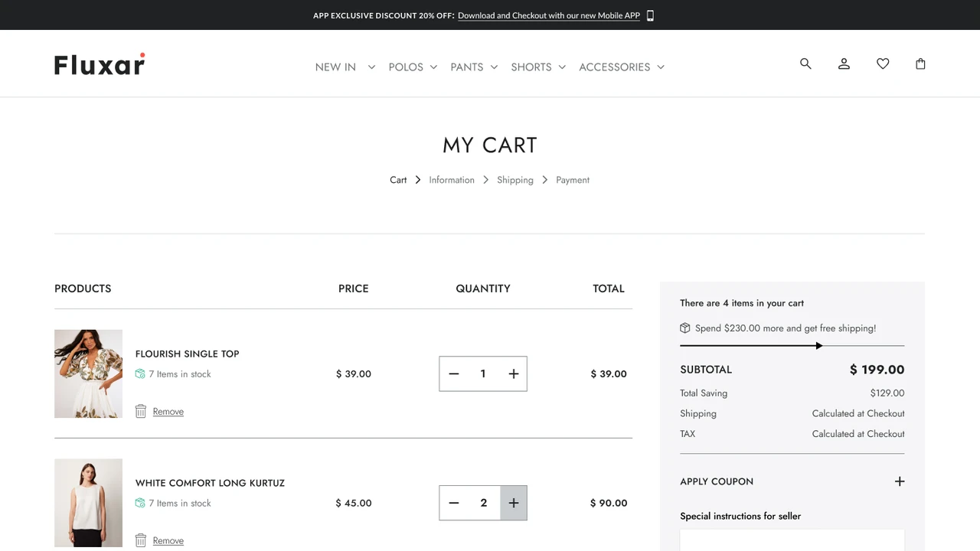Open the ACCESSORIES menu

(x=615, y=67)
